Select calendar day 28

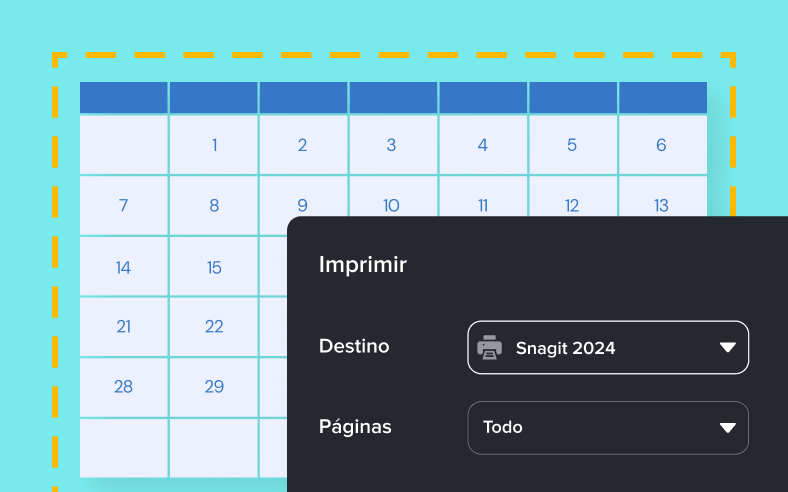click(x=124, y=387)
